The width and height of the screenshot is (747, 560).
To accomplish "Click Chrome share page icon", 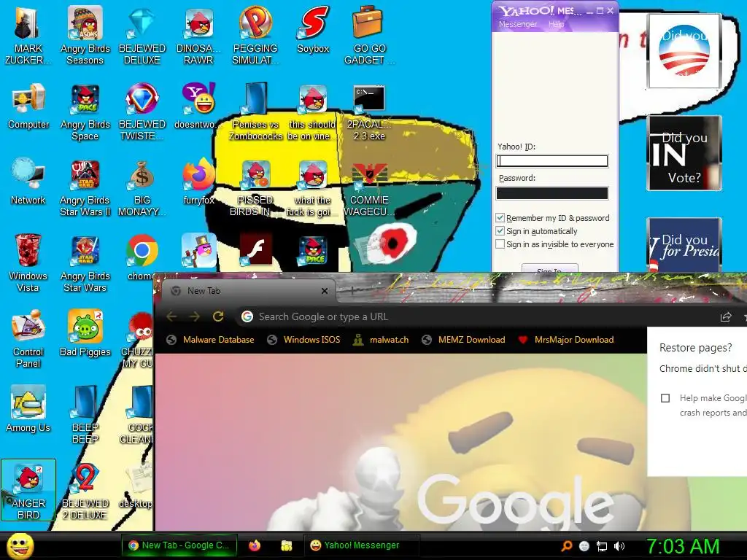I will (x=726, y=316).
